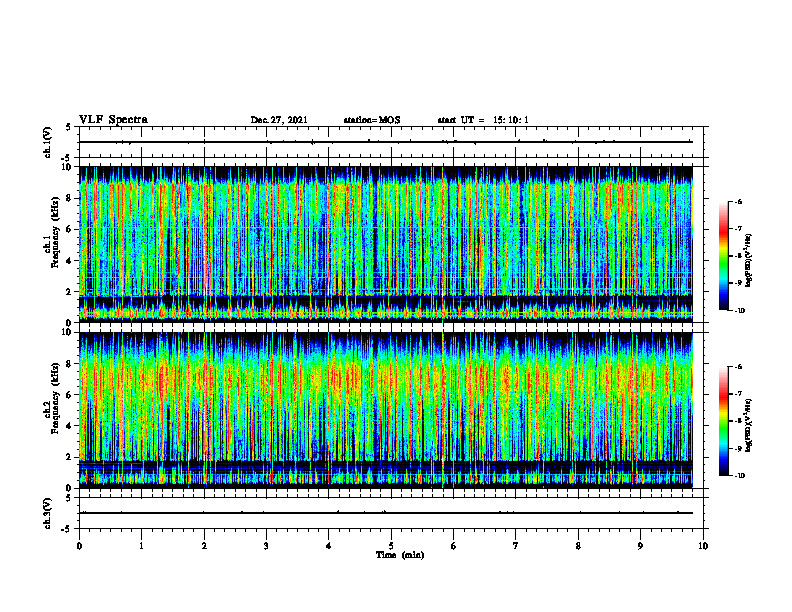Click the ch.2 colorbar "-10" label
Viewport: 792px width, 612px height.
(x=739, y=476)
